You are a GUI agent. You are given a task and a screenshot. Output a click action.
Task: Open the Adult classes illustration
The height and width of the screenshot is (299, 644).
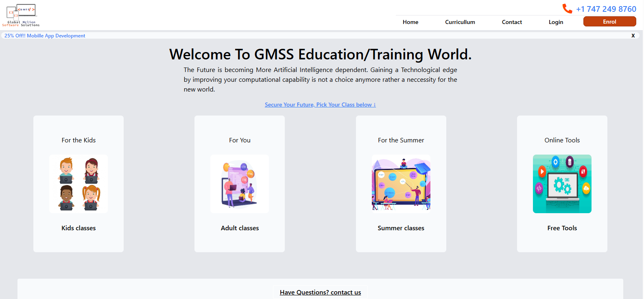pyautogui.click(x=240, y=184)
